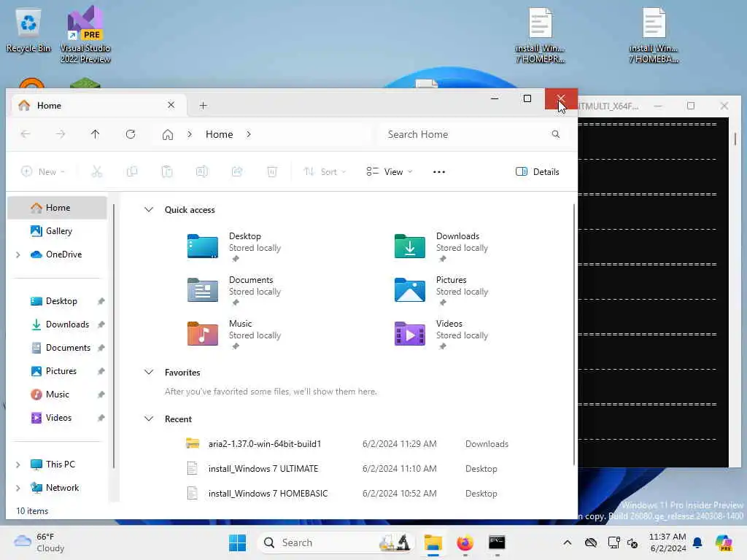Click the Copy icon in toolbar
The width and height of the screenshot is (747, 560).
coord(132,171)
